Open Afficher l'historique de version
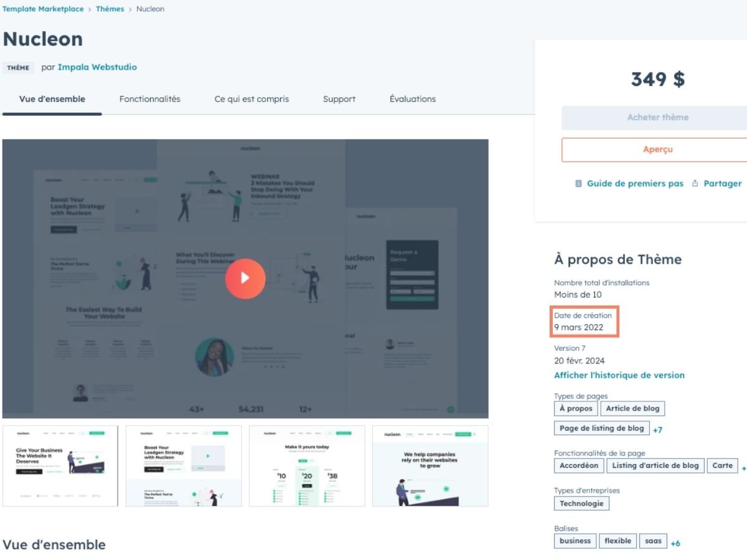This screenshot has width=747, height=560. [x=619, y=375]
